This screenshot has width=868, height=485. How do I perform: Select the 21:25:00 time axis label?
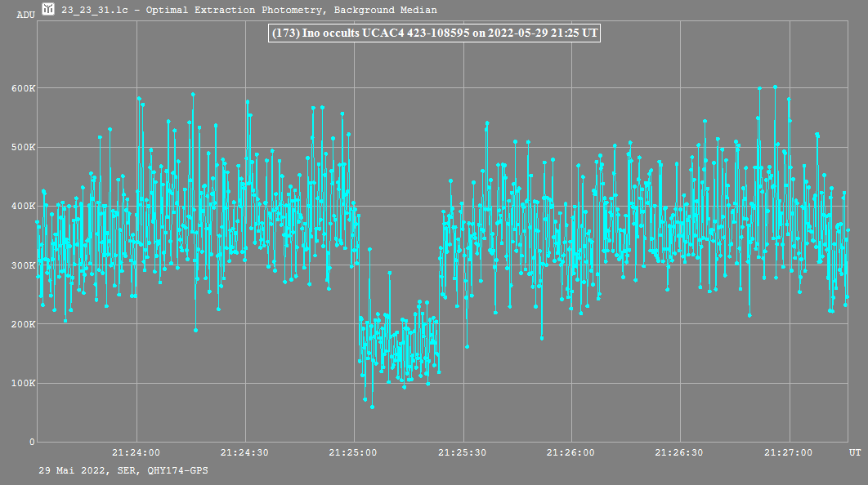[x=353, y=452]
